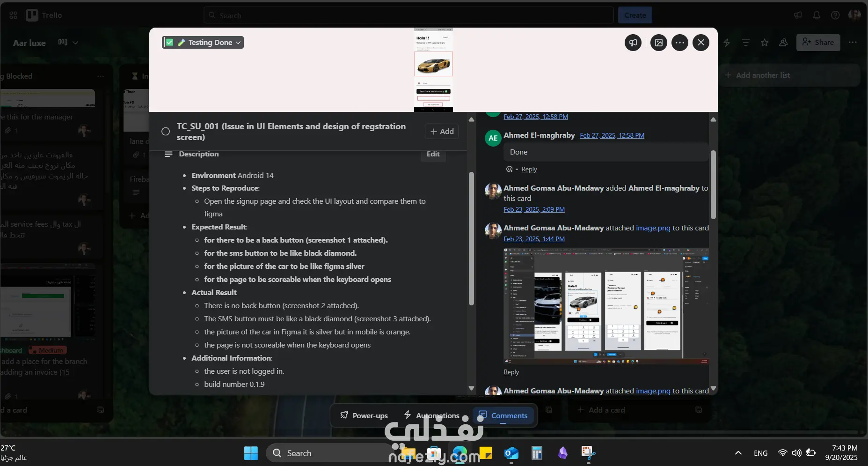Show hidden system tray icons
868x466 pixels.
738,453
